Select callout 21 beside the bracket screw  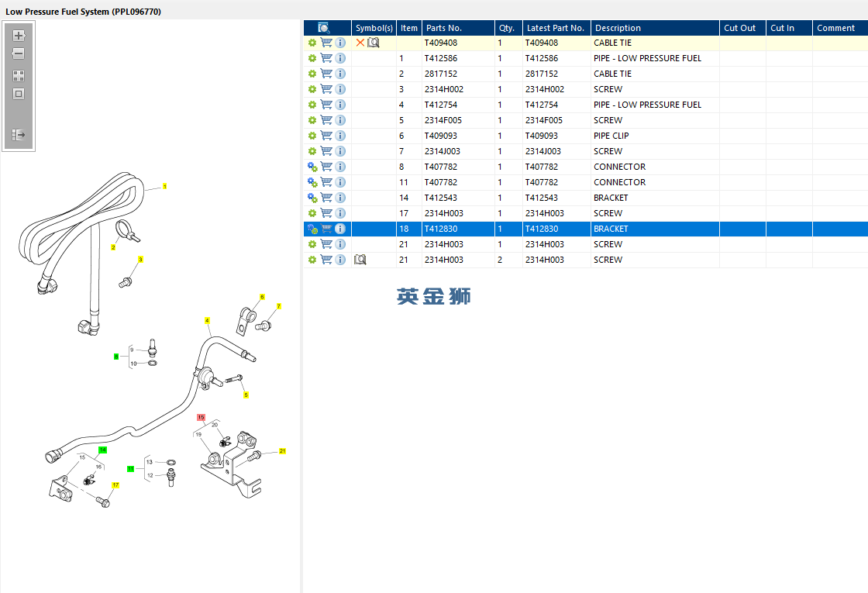pyautogui.click(x=282, y=451)
